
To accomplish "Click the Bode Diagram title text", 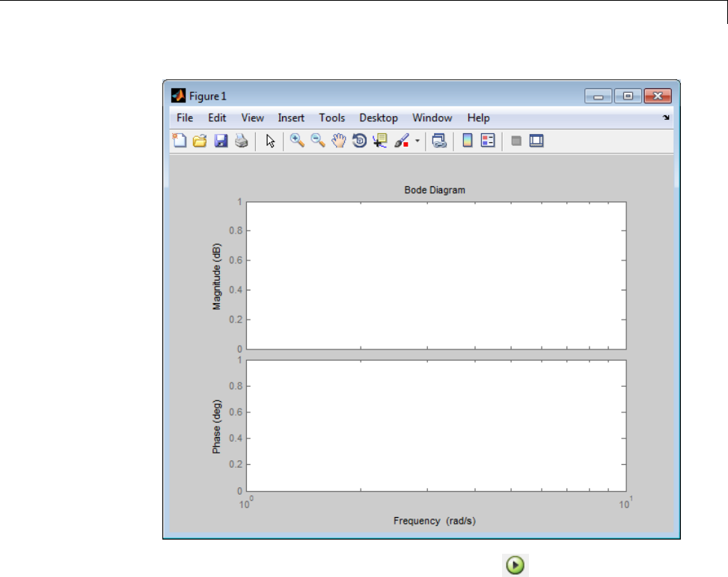I will [435, 190].
